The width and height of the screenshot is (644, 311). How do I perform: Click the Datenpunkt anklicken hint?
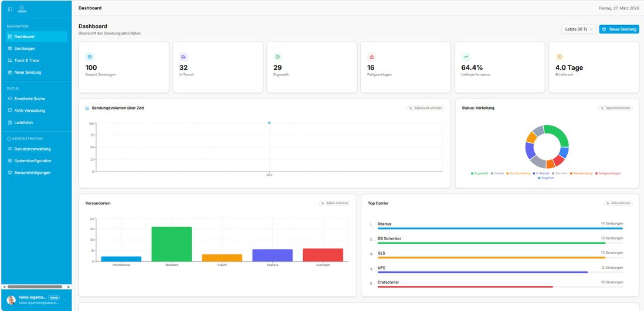(x=425, y=108)
